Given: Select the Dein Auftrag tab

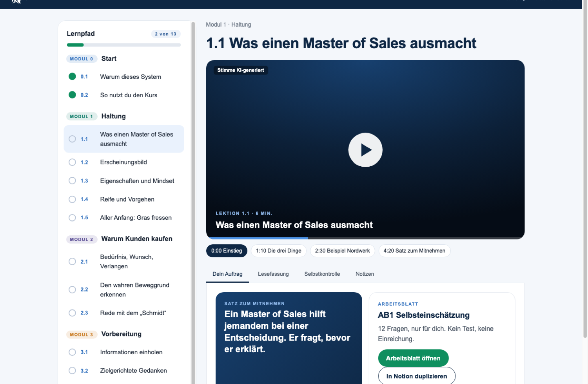Looking at the screenshot, I should (x=227, y=274).
